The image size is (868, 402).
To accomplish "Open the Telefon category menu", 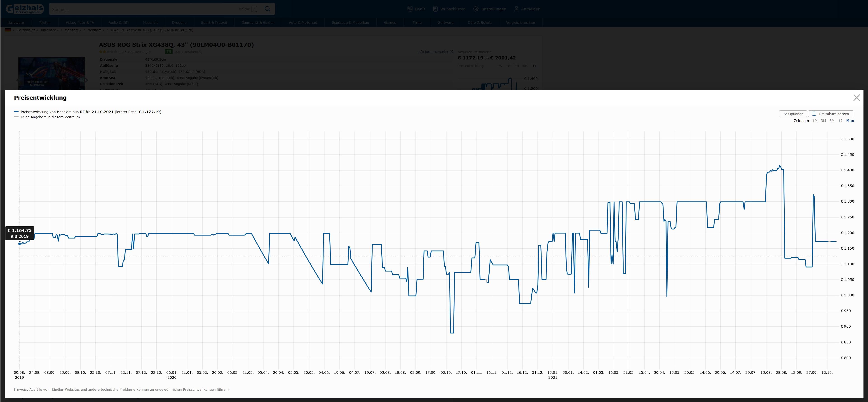I will [x=45, y=23].
